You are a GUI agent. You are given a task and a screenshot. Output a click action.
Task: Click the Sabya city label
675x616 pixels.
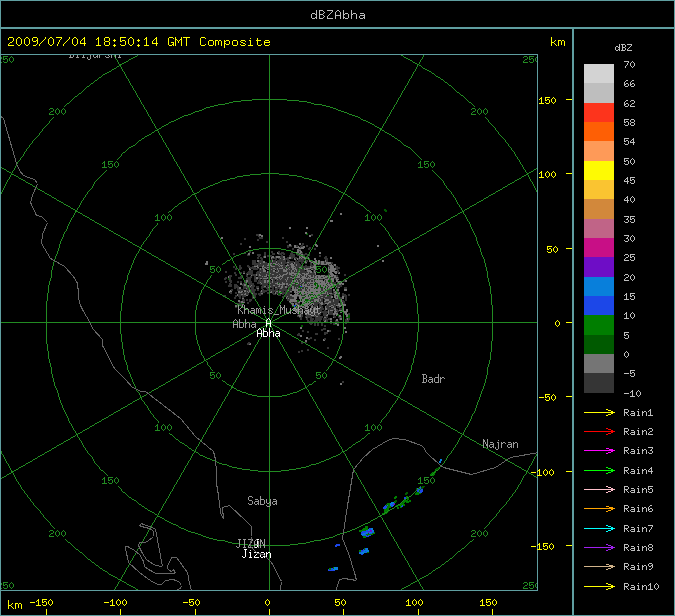pyautogui.click(x=262, y=501)
